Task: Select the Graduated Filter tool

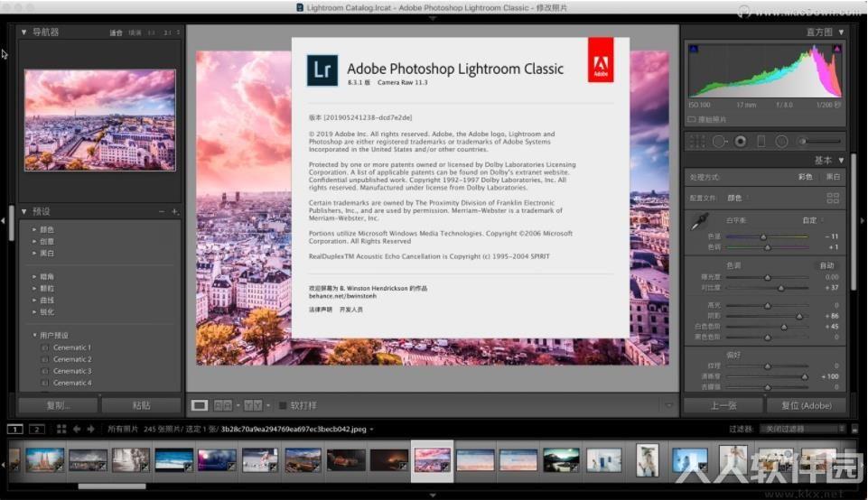Action: pos(761,142)
